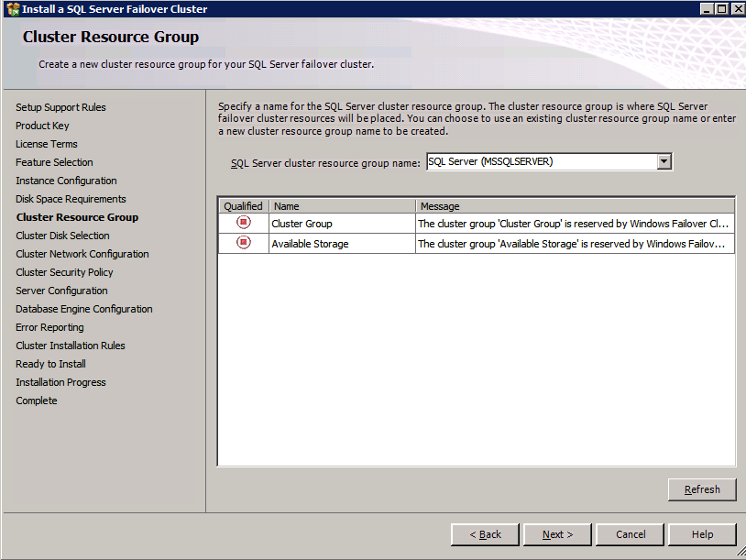Select the Setup Support Rules step

pos(60,107)
